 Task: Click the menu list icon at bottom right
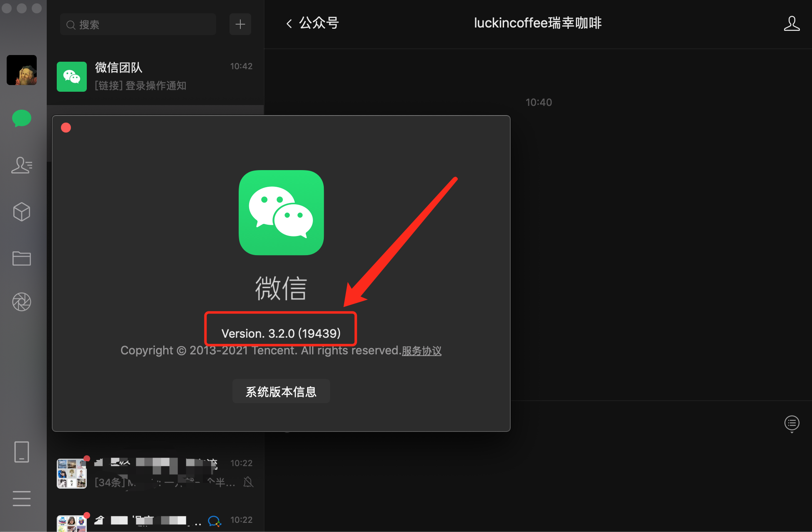pos(792,423)
